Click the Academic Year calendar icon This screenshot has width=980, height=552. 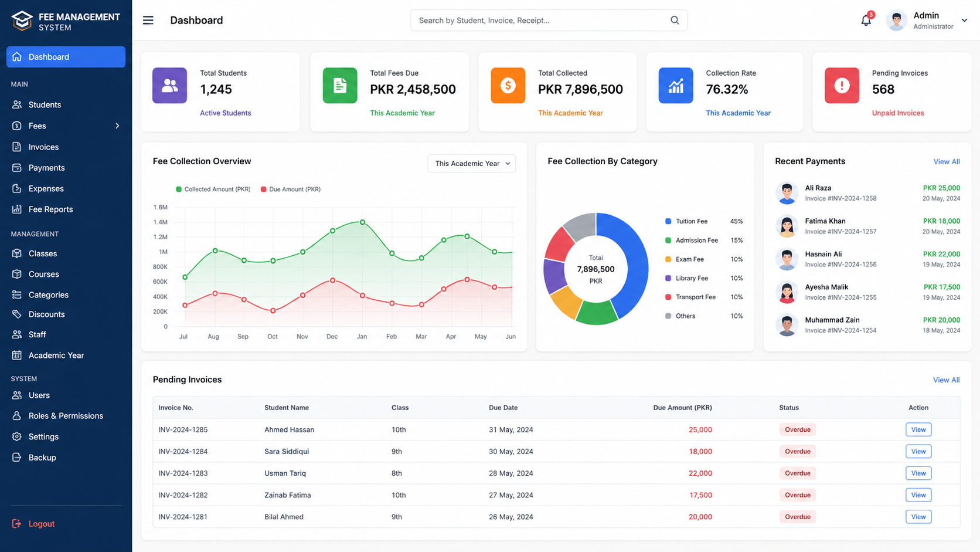(x=17, y=355)
